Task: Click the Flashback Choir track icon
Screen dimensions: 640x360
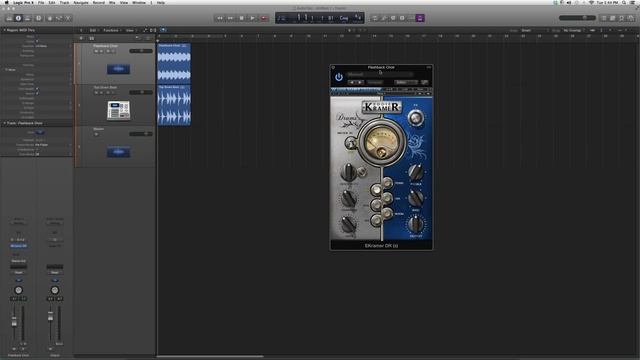Action: click(x=118, y=69)
